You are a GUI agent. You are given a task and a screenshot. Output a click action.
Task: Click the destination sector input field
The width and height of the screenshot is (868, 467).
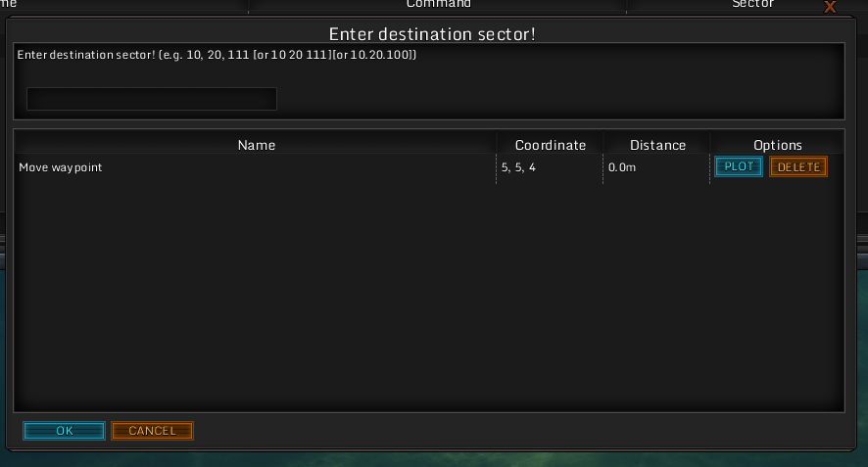152,99
